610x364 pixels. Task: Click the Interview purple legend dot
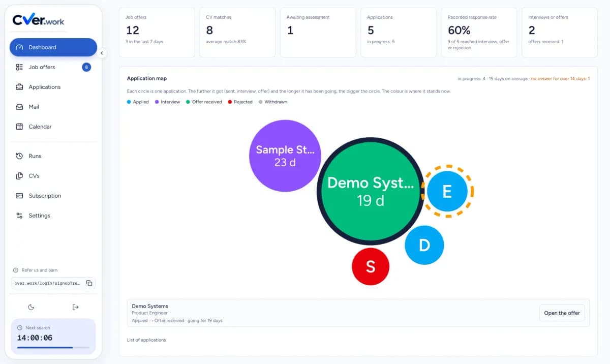pyautogui.click(x=157, y=102)
